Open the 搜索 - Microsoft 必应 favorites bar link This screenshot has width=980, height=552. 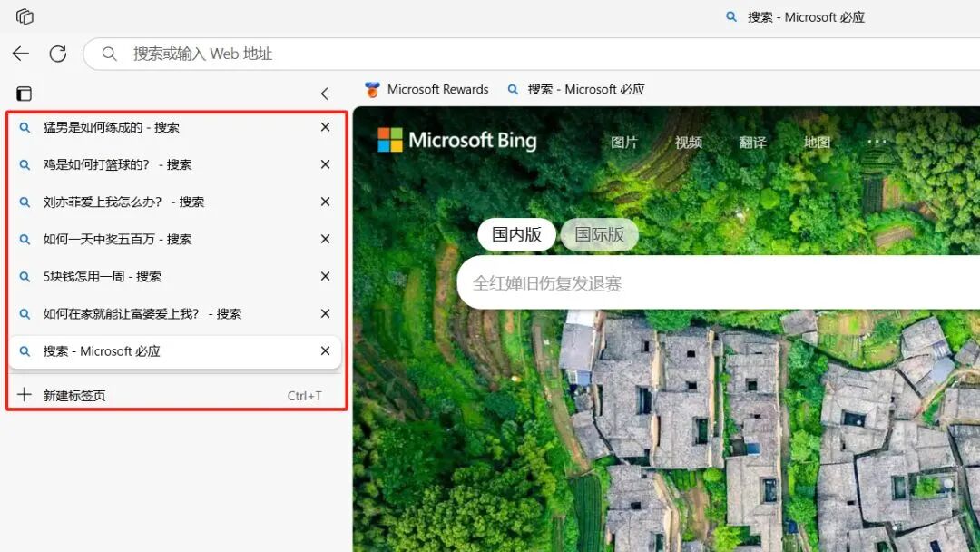[x=575, y=89]
